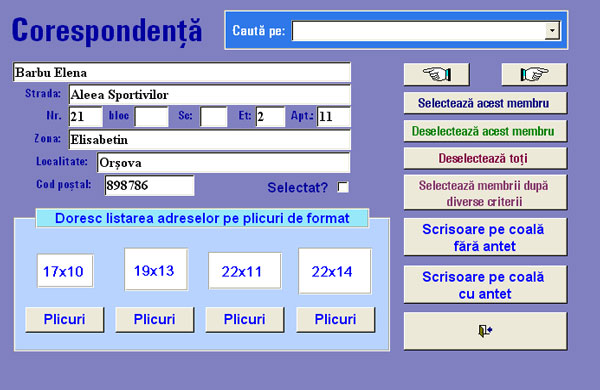This screenshot has width=600, height=390.
Task: Click the Strada field with Aleea Sportivilor
Action: pyautogui.click(x=210, y=95)
